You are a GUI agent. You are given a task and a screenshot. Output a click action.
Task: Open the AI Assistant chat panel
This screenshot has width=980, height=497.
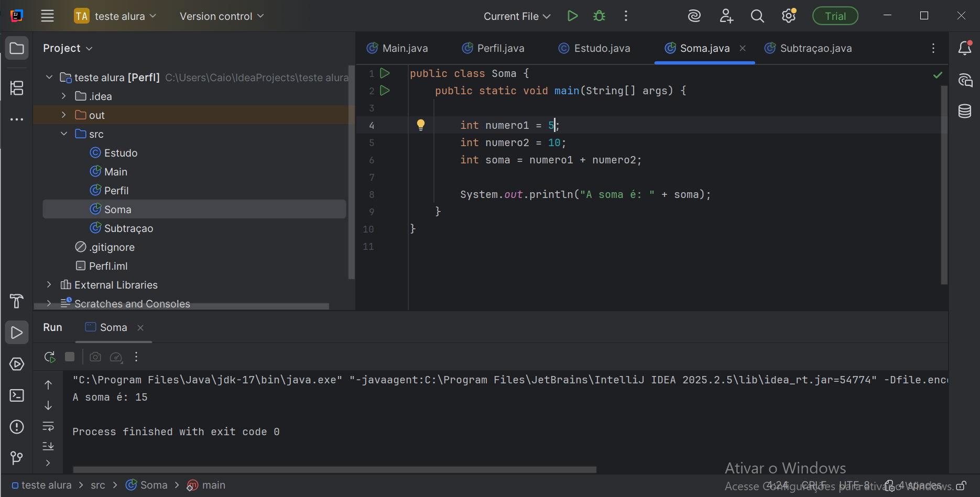(x=965, y=80)
